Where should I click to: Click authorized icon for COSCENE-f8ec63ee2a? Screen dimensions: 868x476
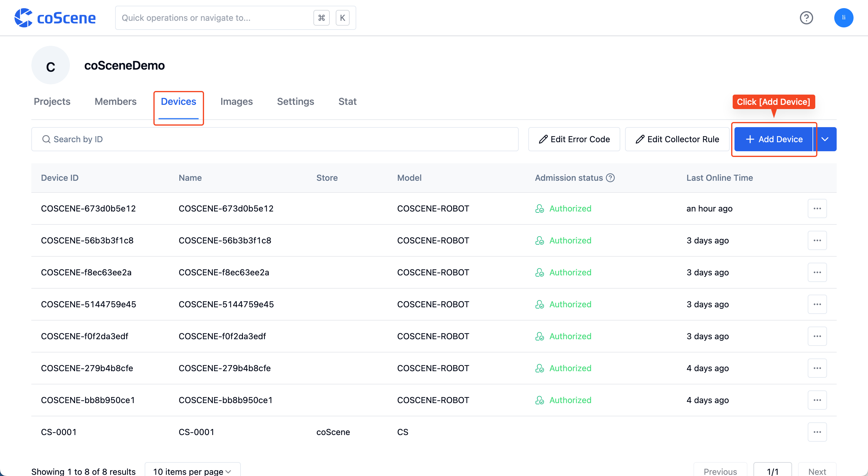pos(539,272)
